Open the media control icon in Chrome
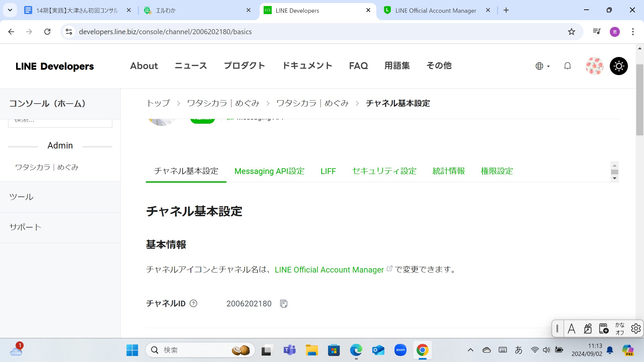Viewport: 644px width, 362px height. coord(597,32)
